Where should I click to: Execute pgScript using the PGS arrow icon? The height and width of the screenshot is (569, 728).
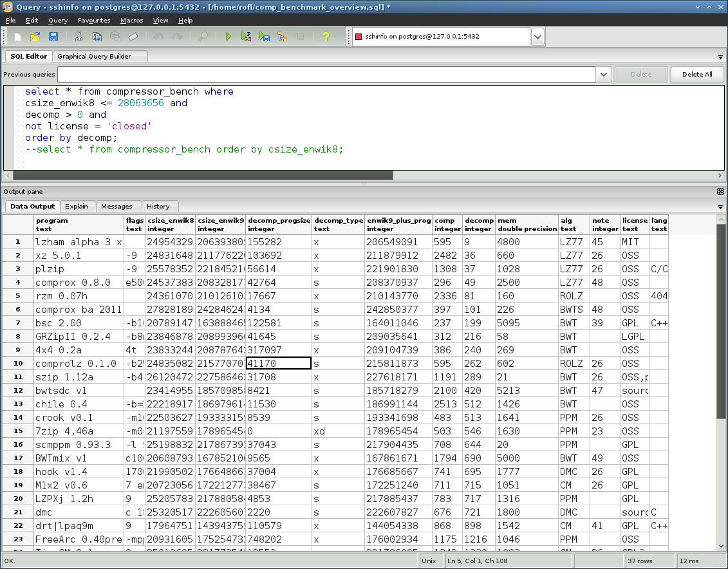pyautogui.click(x=246, y=37)
